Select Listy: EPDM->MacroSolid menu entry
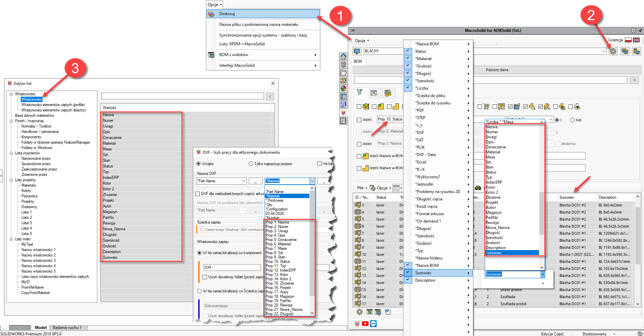 [263, 44]
